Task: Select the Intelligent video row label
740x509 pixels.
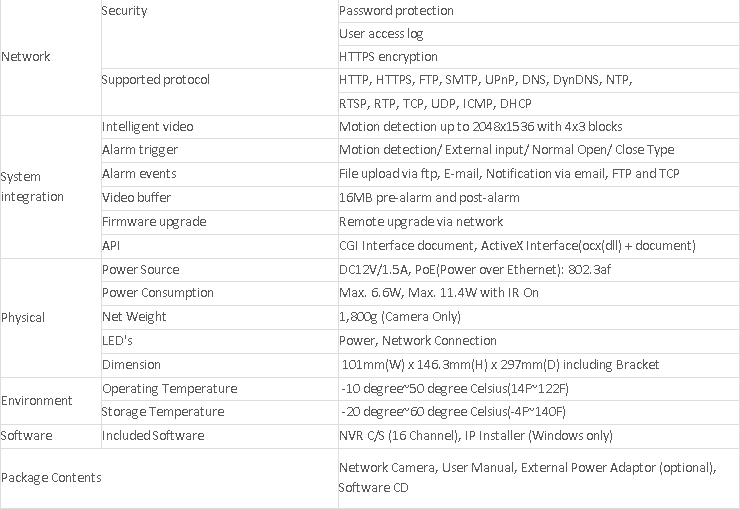Action: coord(148,127)
